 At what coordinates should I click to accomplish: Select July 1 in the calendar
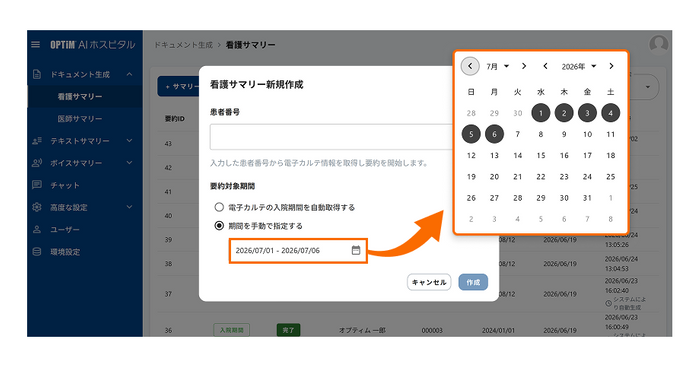coord(541,113)
